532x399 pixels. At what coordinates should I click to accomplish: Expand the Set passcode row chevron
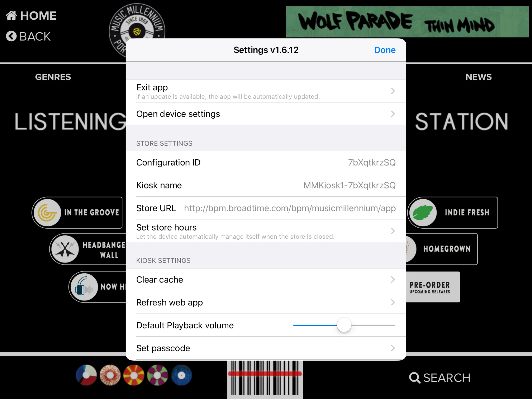click(393, 348)
